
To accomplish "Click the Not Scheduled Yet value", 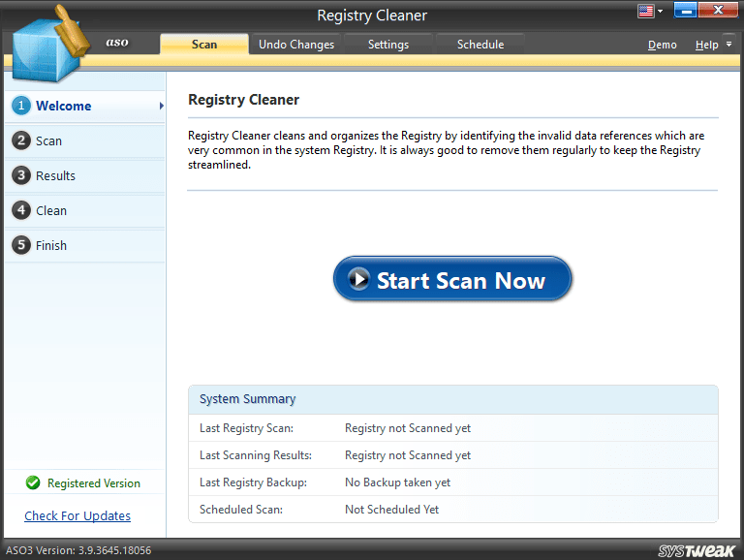I will point(392,510).
